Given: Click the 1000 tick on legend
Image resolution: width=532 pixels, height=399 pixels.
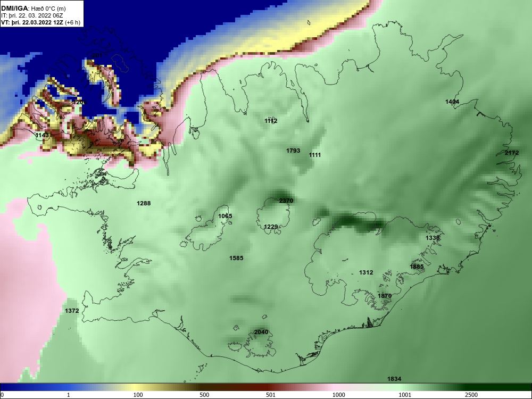Looking at the screenshot, I should click(339, 395).
